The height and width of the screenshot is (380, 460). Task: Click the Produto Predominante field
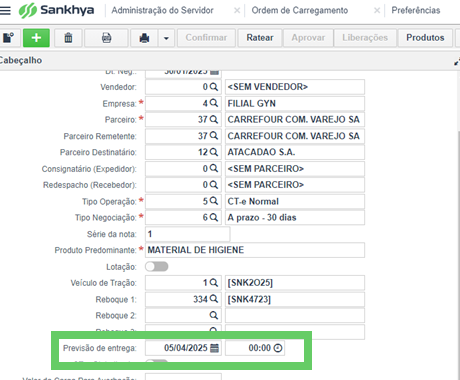click(255, 250)
